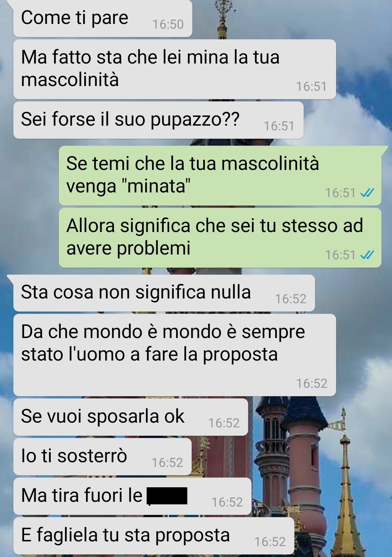
Task: Tap the 16:51 timestamp on the pupazzo message
Action: 279,126
